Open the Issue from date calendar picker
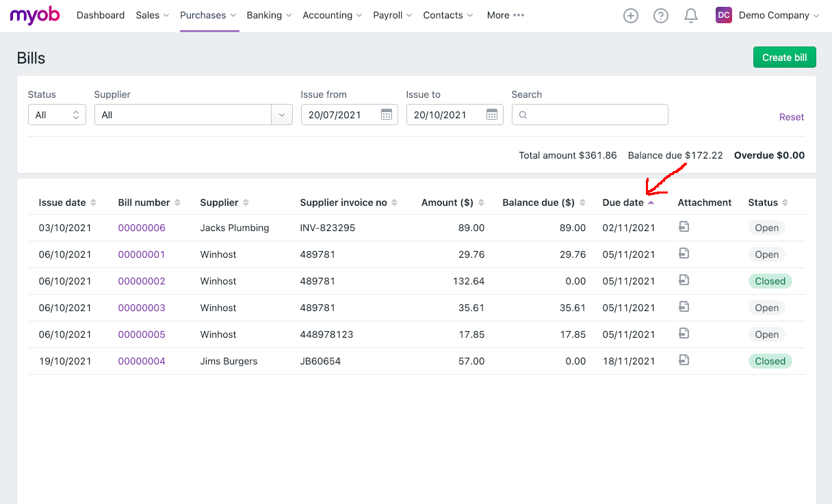This screenshot has width=832, height=504. tap(387, 114)
